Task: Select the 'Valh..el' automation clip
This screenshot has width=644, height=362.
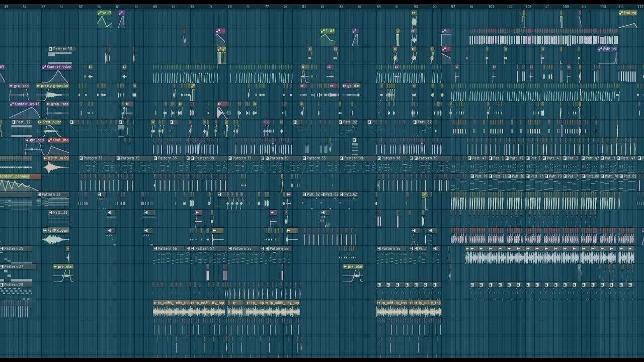Action: 607,49
